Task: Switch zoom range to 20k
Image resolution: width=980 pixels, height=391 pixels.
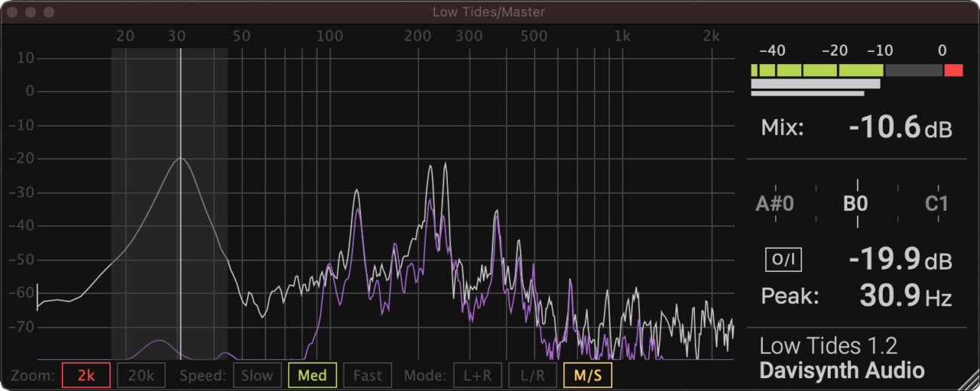Action: pyautogui.click(x=141, y=375)
